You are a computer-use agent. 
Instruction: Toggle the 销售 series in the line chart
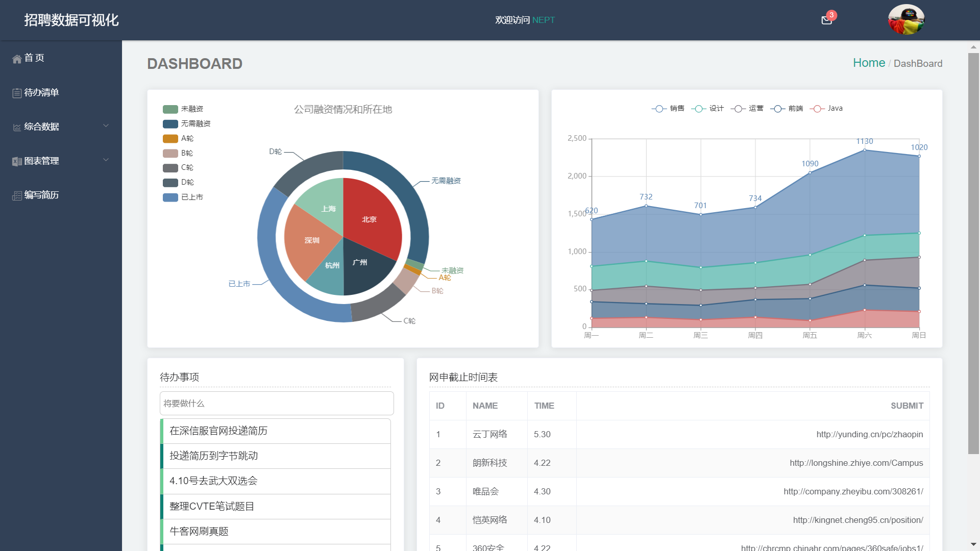coord(669,108)
